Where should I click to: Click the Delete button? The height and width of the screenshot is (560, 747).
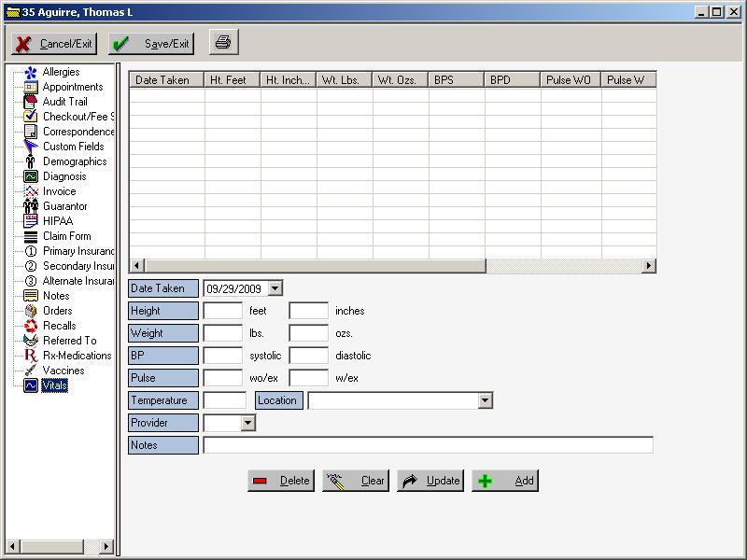tap(281, 481)
